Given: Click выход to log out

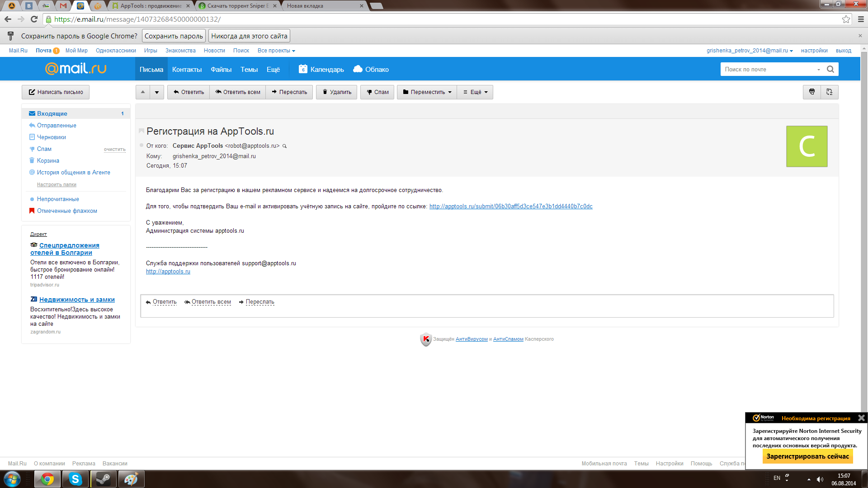Looking at the screenshot, I should (844, 51).
